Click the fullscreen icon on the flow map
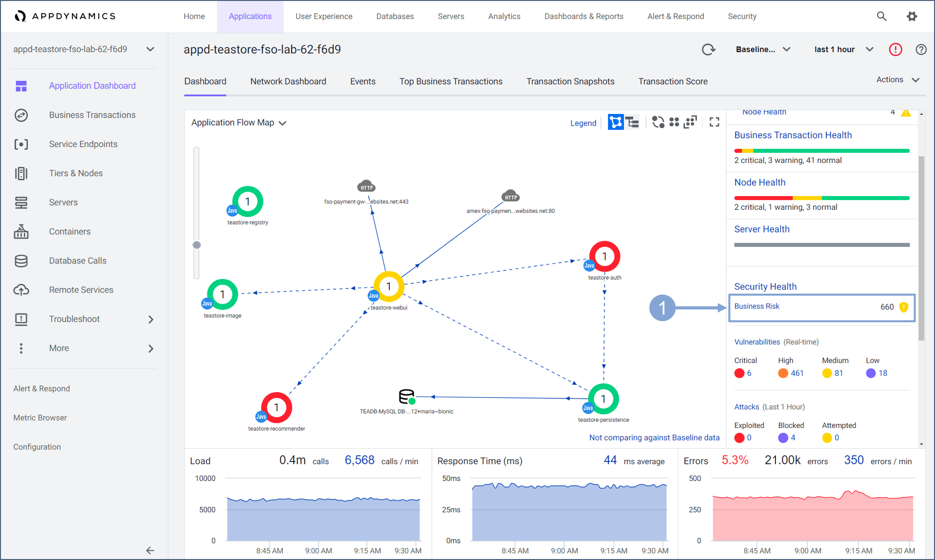This screenshot has width=935, height=560. pyautogui.click(x=714, y=122)
